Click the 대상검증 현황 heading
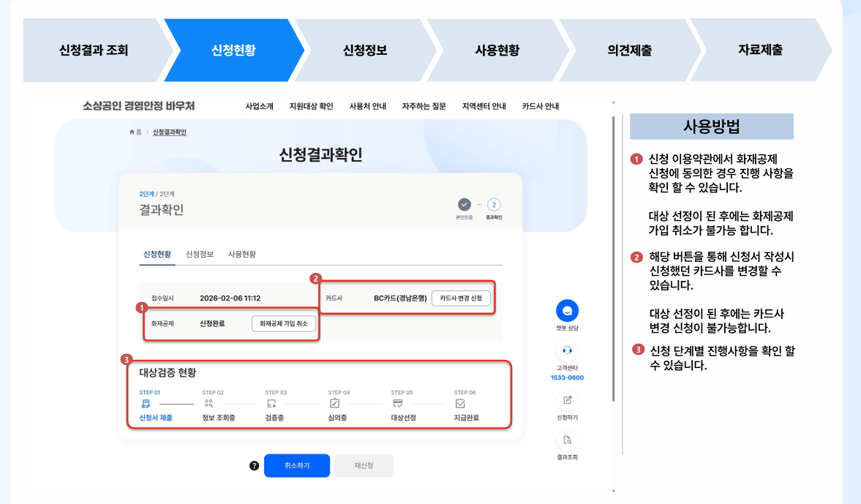Image resolution: width=861 pixels, height=504 pixels. tap(168, 373)
